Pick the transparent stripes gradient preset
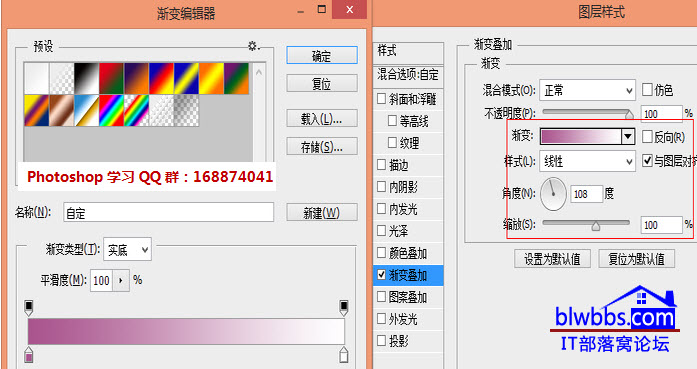The image size is (697, 369). pos(161,110)
